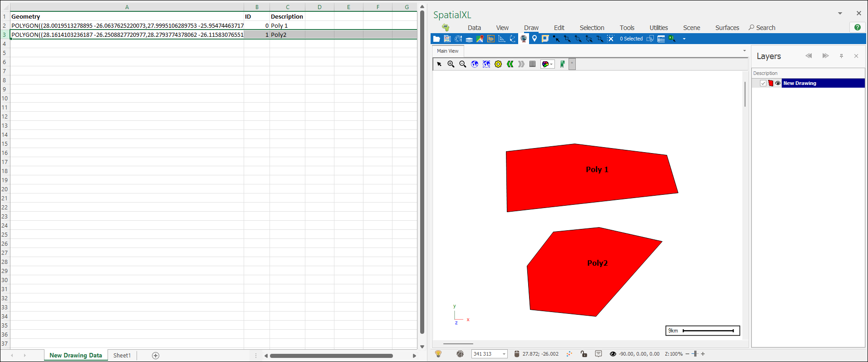868x362 pixels.
Task: Go to previous view with green arrows
Action: click(510, 64)
